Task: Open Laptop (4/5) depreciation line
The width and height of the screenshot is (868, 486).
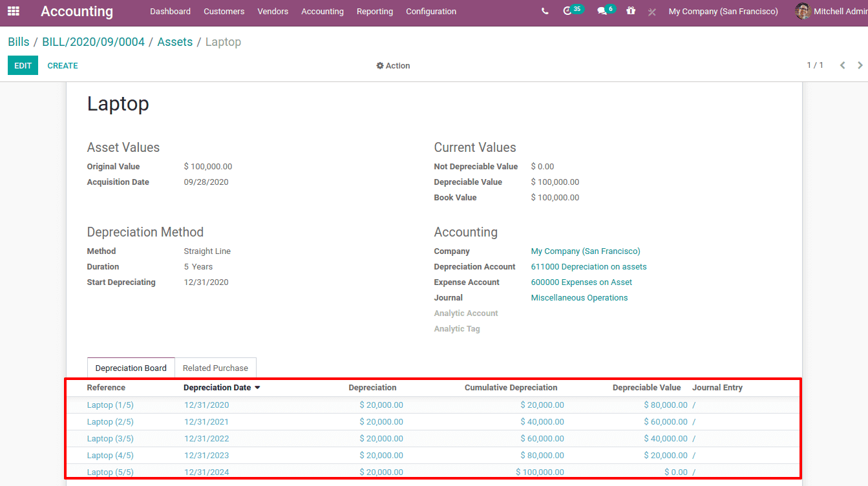Action: (111, 456)
